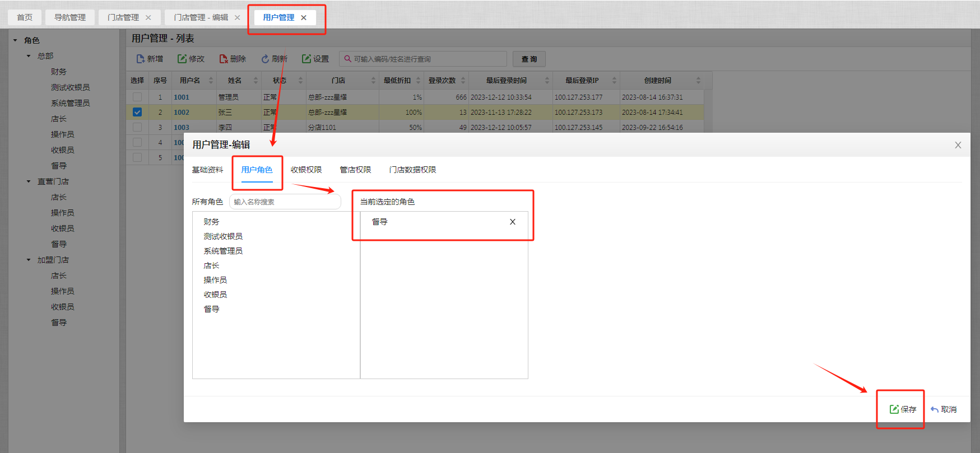This screenshot has width=980, height=453.
Task: Choose 店长 in the all-roles list
Action: (x=212, y=265)
